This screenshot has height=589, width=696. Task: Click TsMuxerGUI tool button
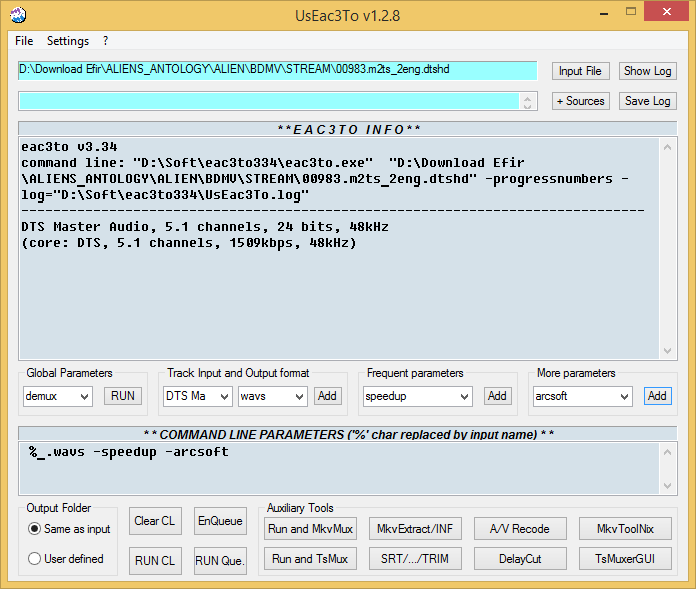point(625,559)
